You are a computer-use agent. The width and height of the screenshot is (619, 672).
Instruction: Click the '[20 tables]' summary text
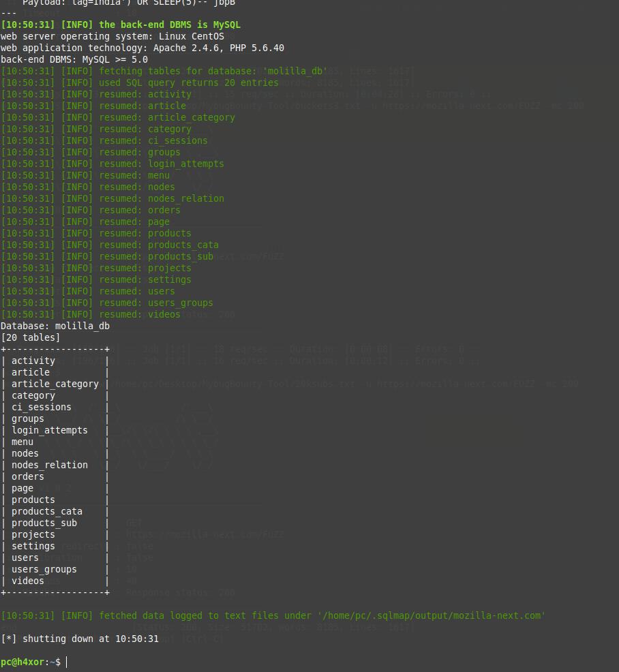[x=30, y=337]
